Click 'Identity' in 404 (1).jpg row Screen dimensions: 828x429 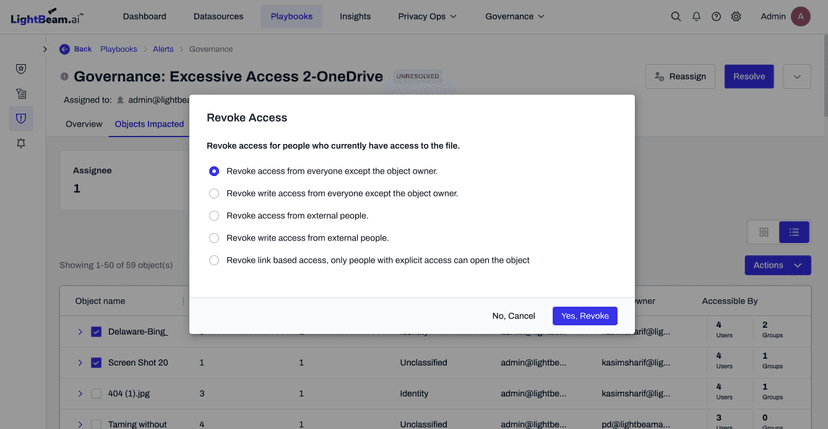pyautogui.click(x=414, y=394)
